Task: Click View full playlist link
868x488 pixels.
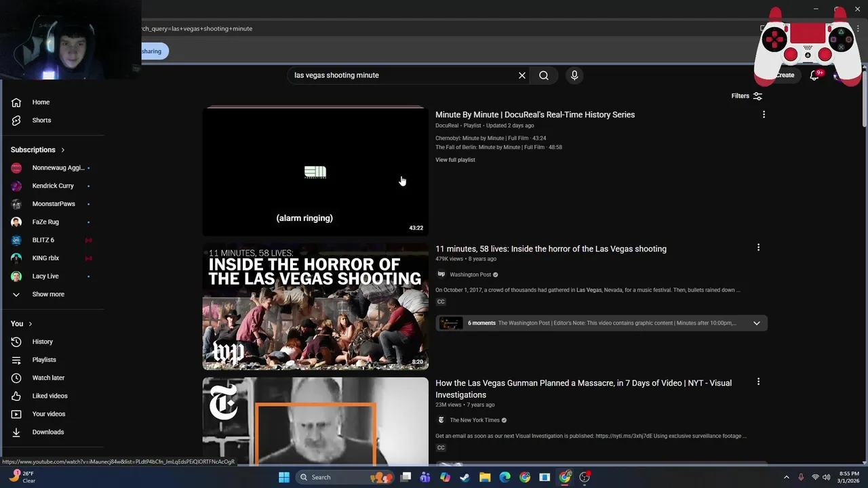Action: point(455,160)
